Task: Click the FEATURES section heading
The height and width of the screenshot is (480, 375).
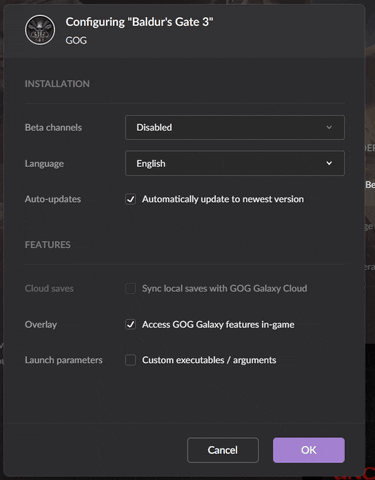Action: point(48,245)
